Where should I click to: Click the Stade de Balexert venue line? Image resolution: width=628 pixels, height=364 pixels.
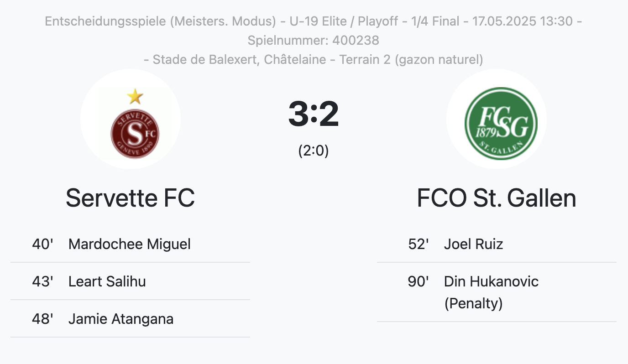pyautogui.click(x=314, y=59)
